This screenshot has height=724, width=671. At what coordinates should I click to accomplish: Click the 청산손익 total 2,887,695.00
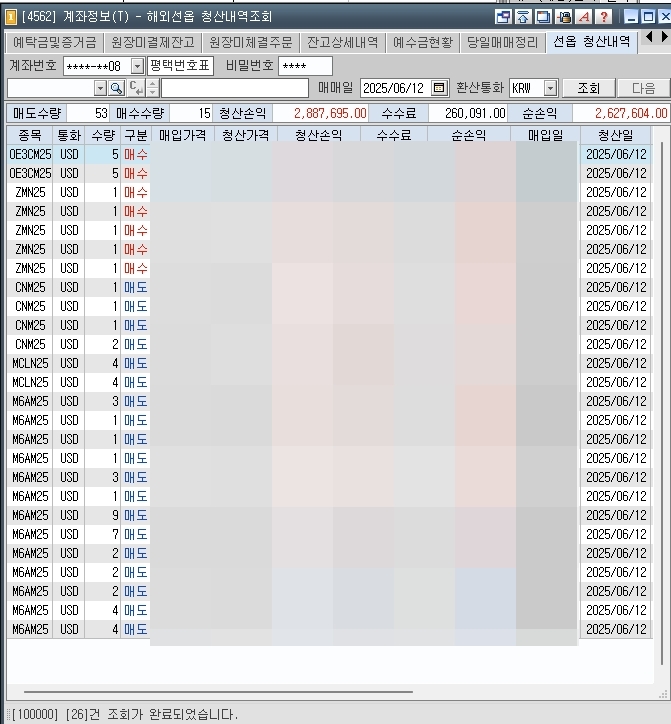click(x=320, y=113)
